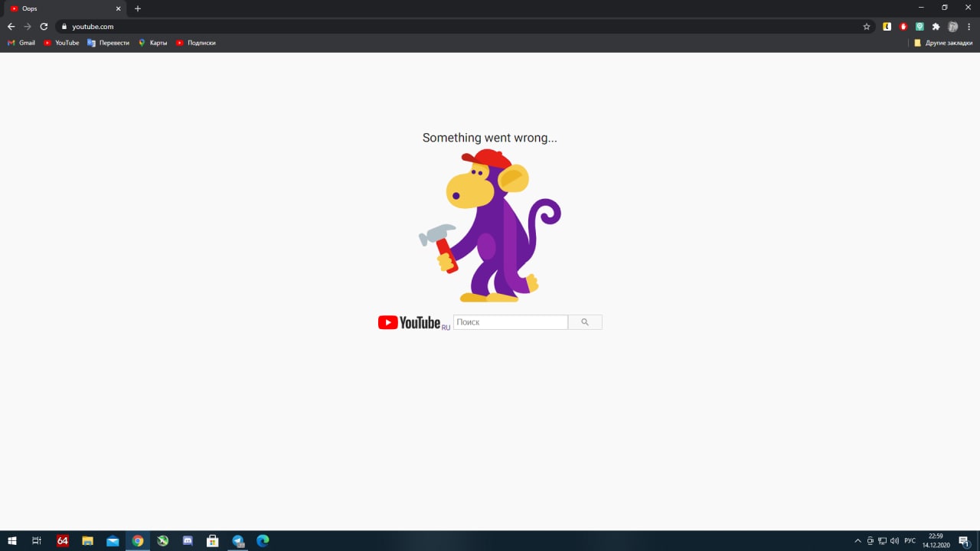Open Microsoft Store from the taskbar

click(213, 540)
